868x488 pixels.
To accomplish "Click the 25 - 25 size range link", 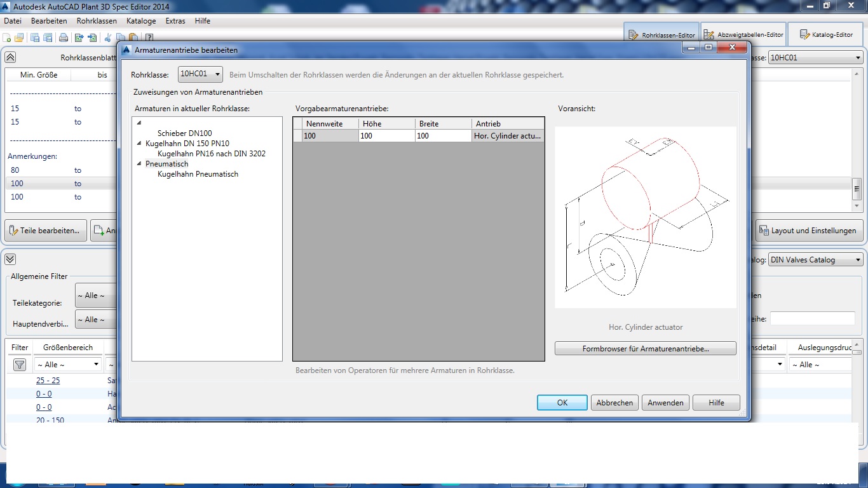I will [48, 381].
